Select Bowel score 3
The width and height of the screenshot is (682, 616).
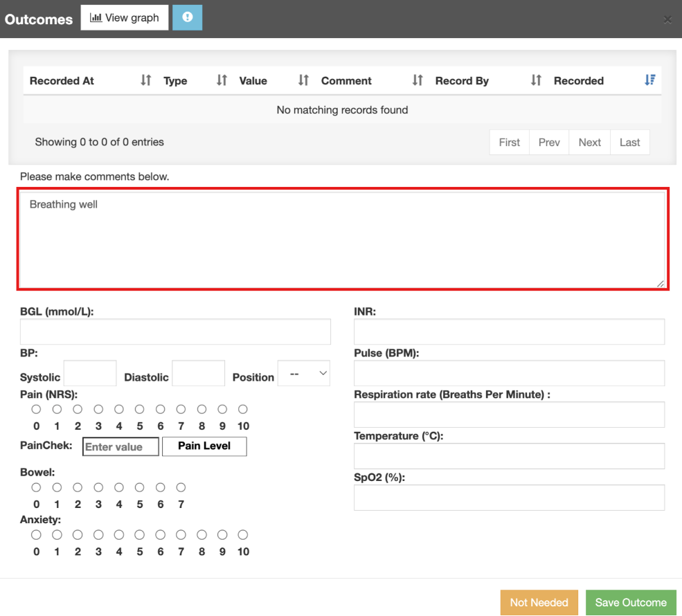click(x=98, y=488)
